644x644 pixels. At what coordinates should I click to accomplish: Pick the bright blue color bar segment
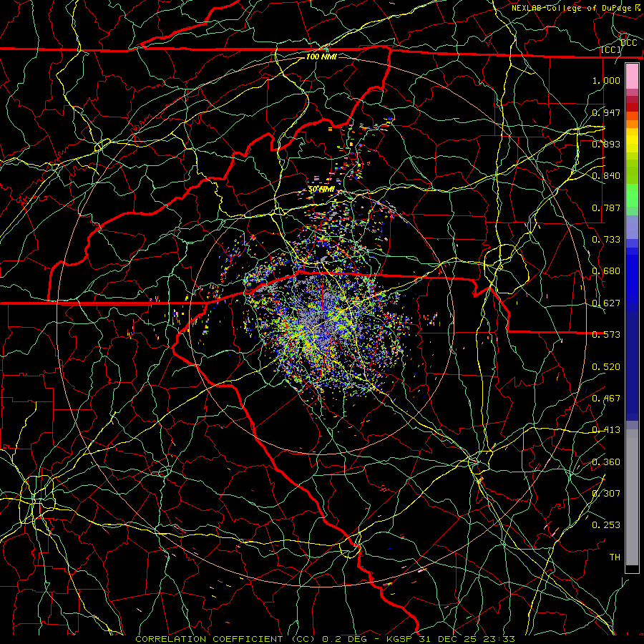coord(632,279)
